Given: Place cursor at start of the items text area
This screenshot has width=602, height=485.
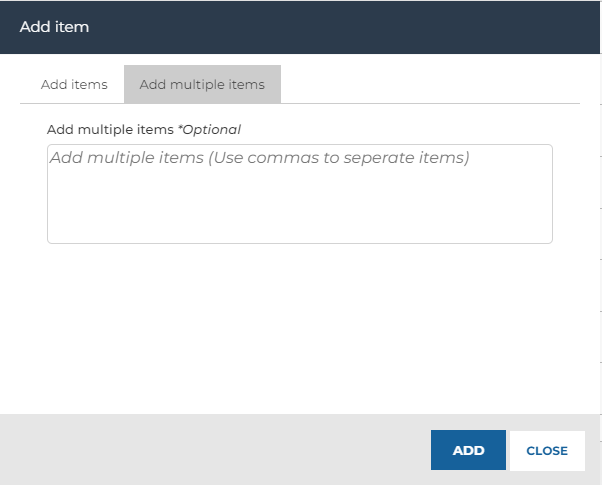Looking at the screenshot, I should point(52,158).
